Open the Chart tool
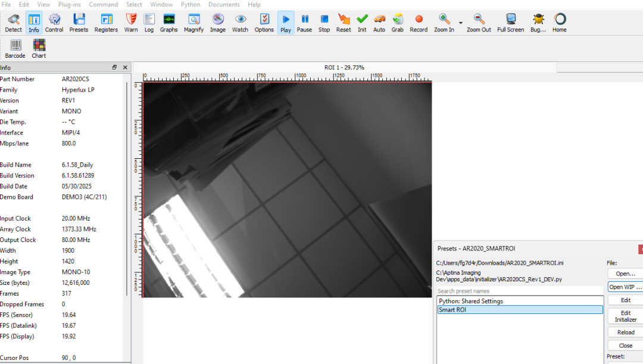 39,49
